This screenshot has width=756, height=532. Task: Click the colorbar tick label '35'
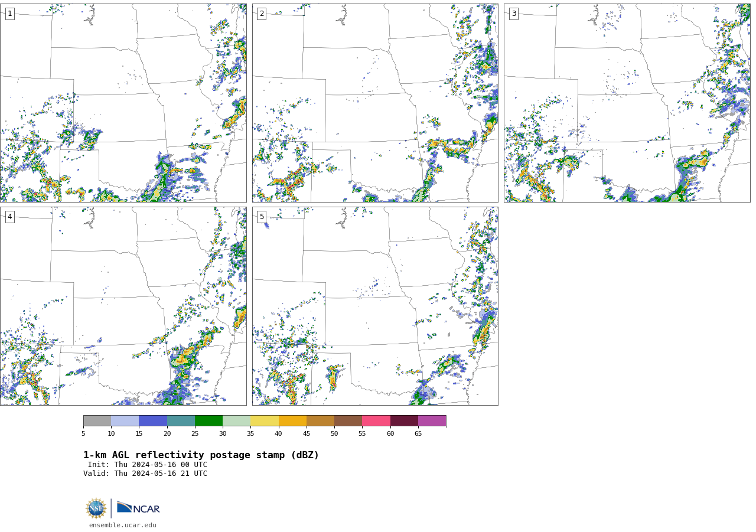250,434
